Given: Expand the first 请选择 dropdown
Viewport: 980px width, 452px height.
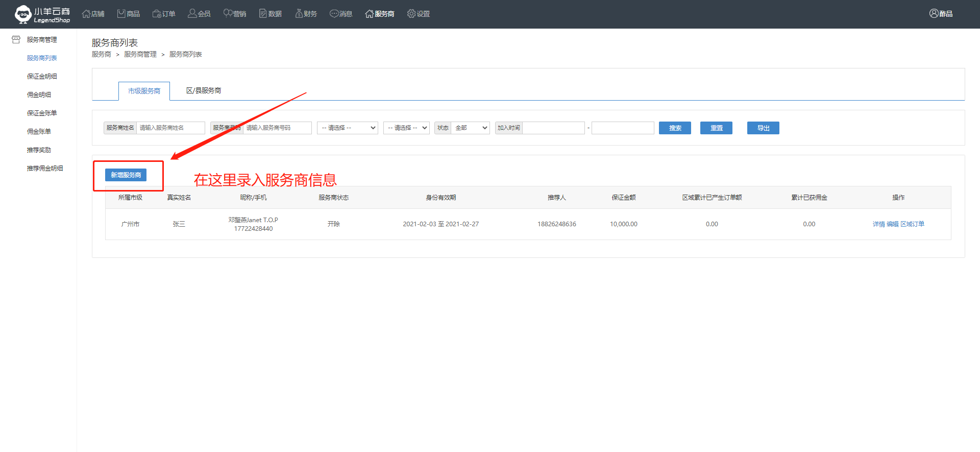Looking at the screenshot, I should point(348,128).
